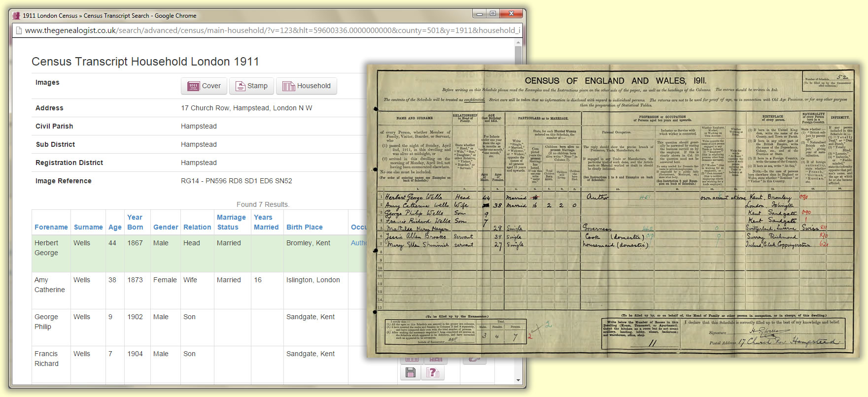The height and width of the screenshot is (397, 868).
Task: Click year born '1867'
Action: [135, 243]
